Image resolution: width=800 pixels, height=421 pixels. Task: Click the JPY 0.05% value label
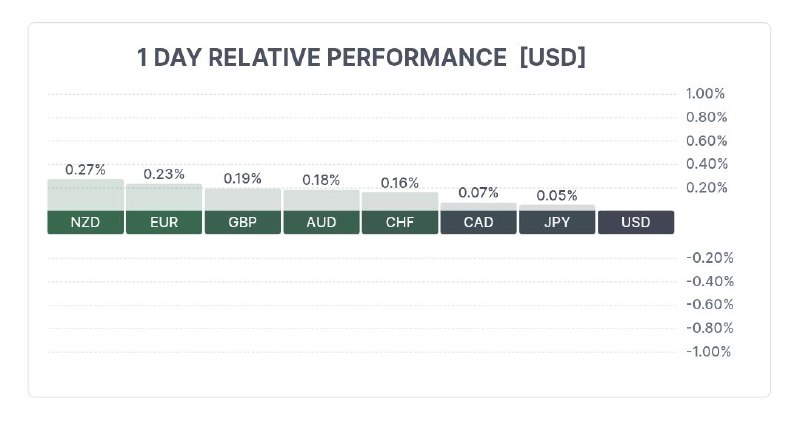(557, 196)
